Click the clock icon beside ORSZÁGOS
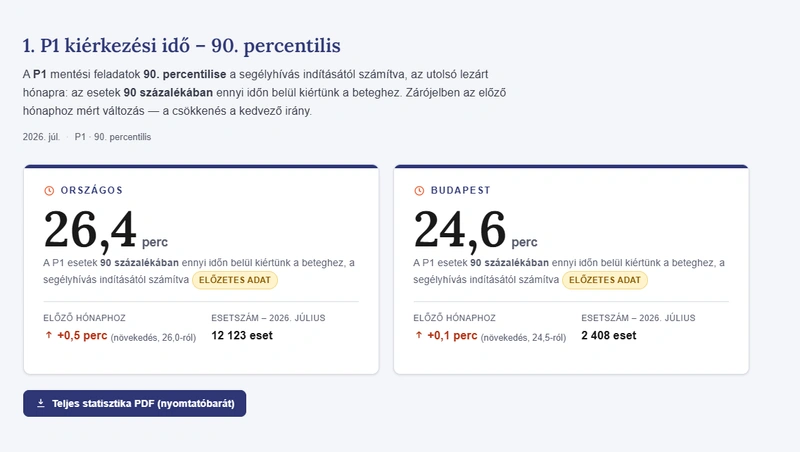Screen dimensions: 800x452 (49, 190)
